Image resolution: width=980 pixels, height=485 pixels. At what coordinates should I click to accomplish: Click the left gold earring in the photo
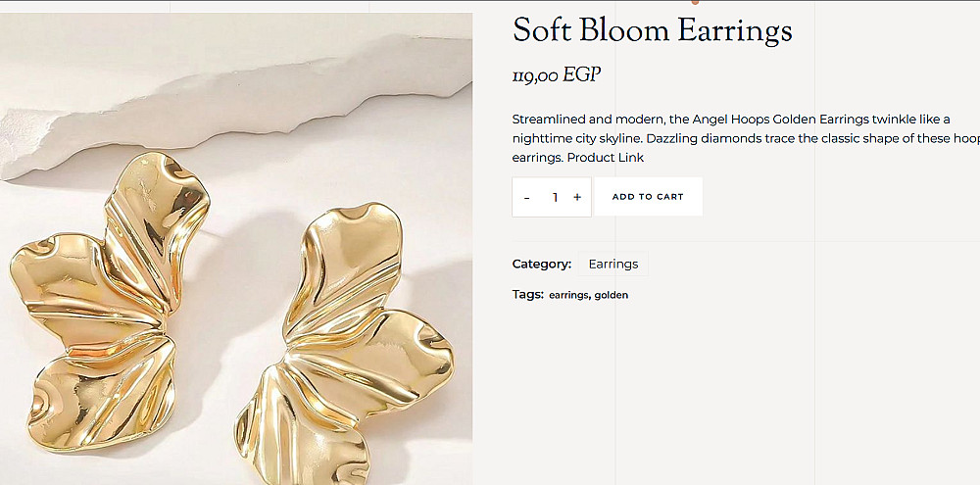point(110,301)
